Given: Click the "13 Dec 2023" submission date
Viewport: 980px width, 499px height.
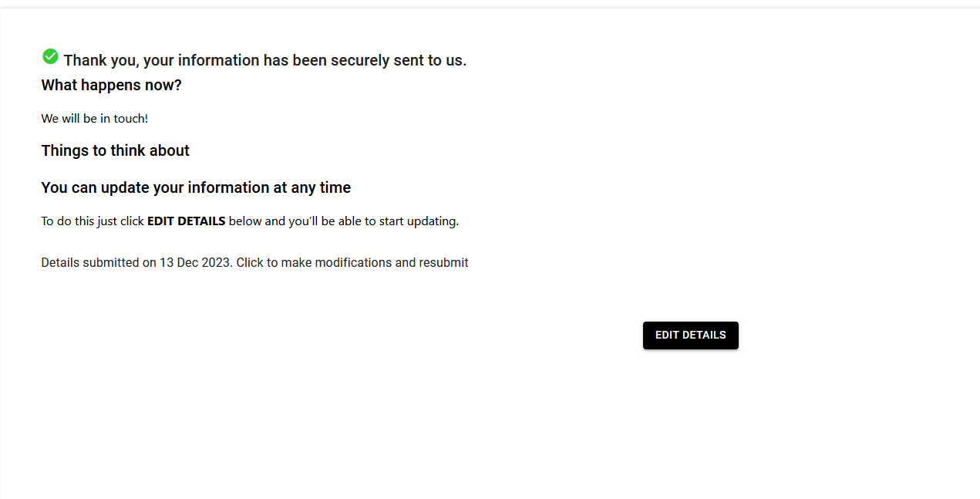Looking at the screenshot, I should (x=194, y=262).
